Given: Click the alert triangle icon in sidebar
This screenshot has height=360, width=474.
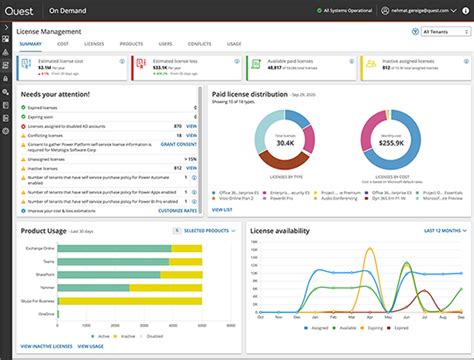Looking at the screenshot, I should pos(6,52).
